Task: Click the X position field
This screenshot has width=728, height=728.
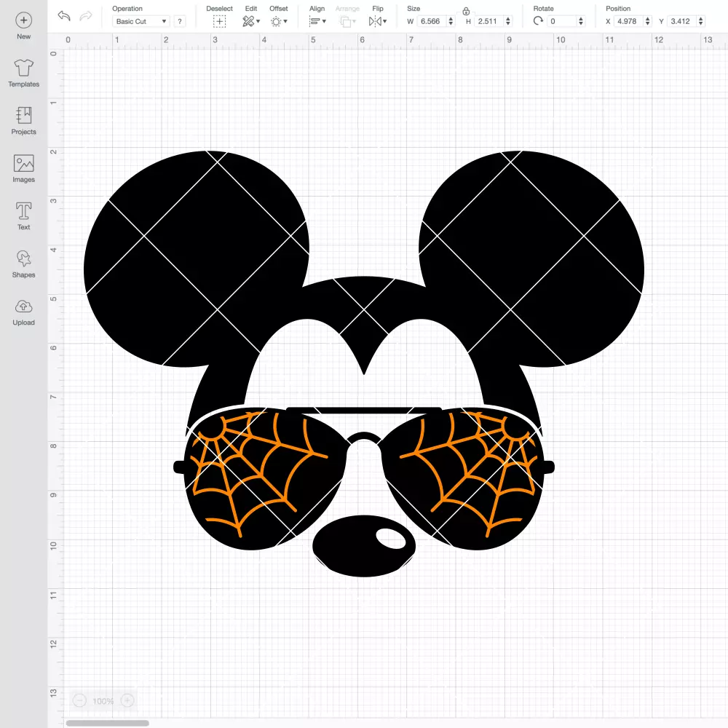Action: click(x=628, y=21)
